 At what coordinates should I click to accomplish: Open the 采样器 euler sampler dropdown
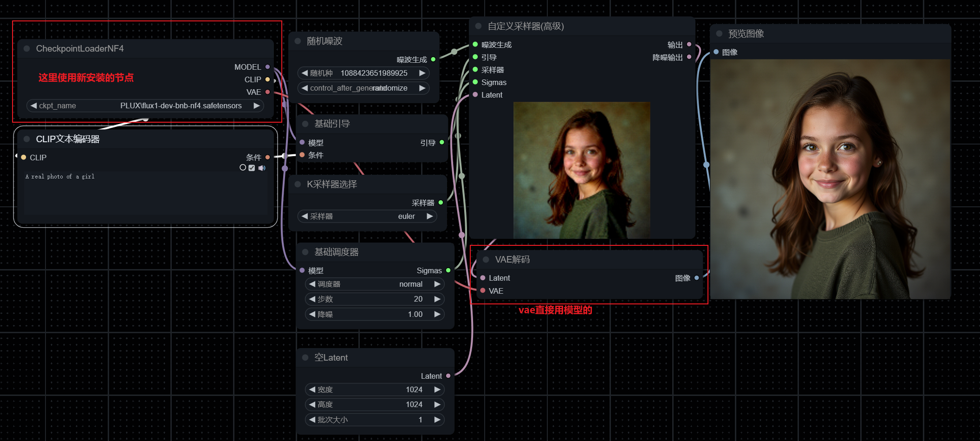point(367,217)
